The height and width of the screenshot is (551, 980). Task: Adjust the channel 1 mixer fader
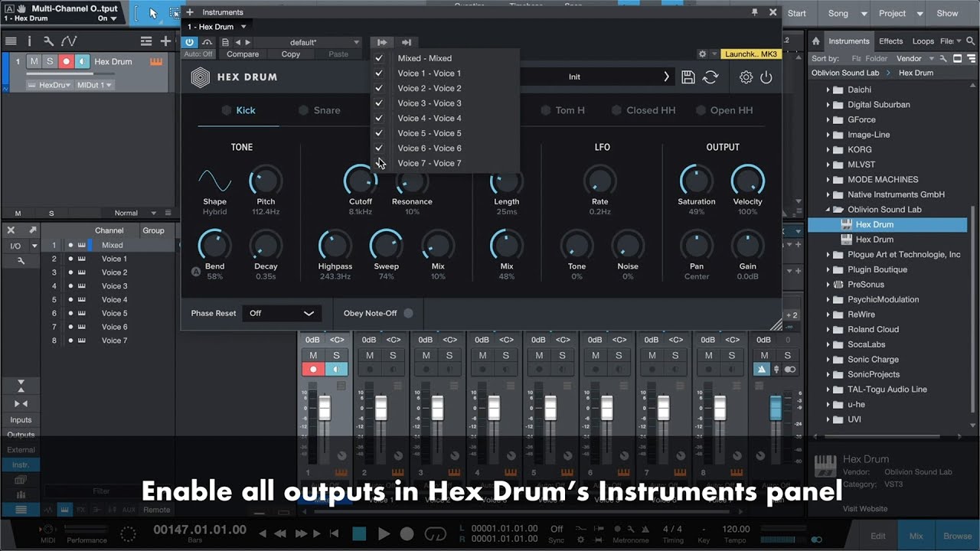(x=325, y=408)
